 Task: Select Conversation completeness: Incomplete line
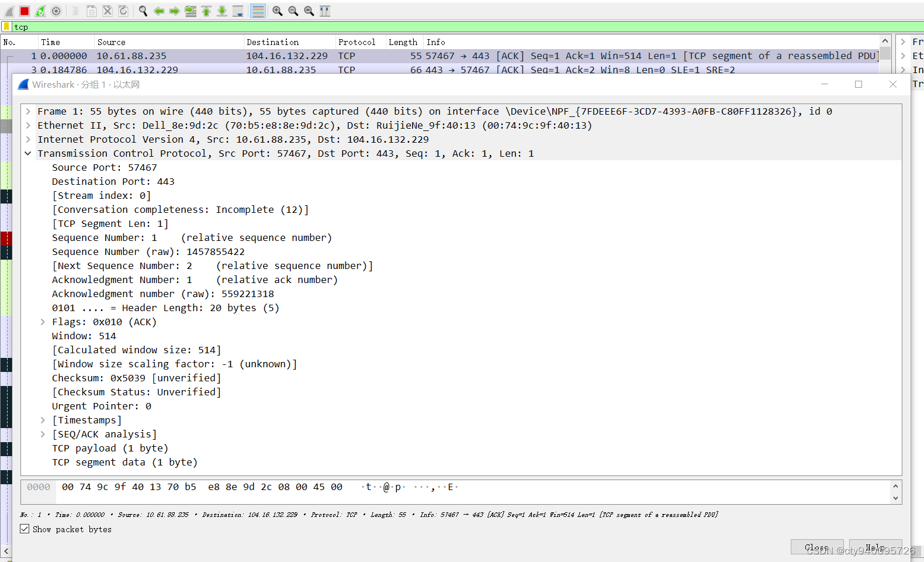pyautogui.click(x=181, y=209)
